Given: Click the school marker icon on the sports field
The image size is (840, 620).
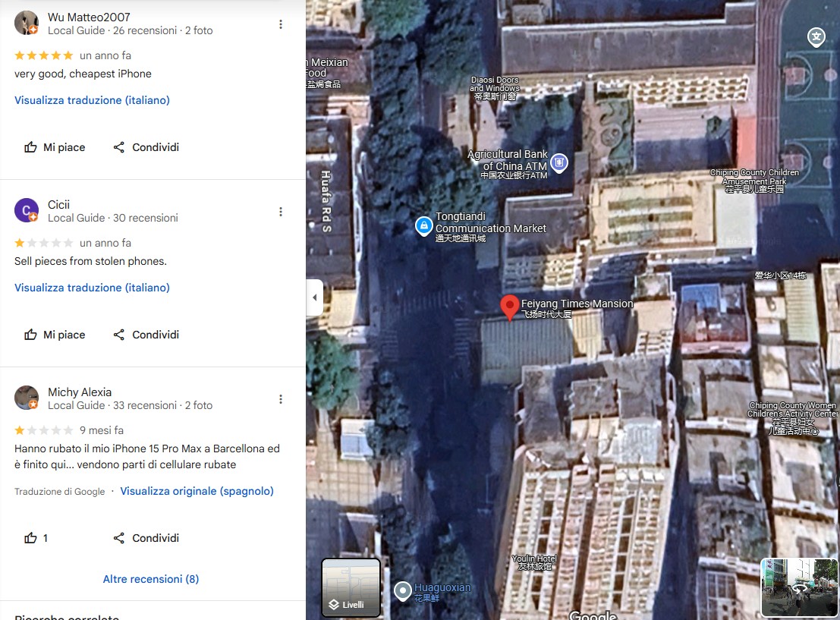Looking at the screenshot, I should click(x=816, y=37).
